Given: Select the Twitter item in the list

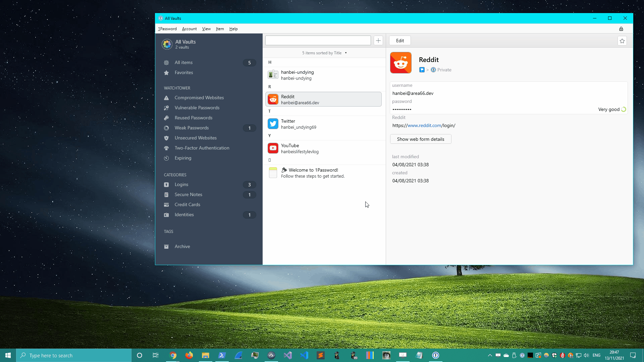Looking at the screenshot, I should [323, 124].
